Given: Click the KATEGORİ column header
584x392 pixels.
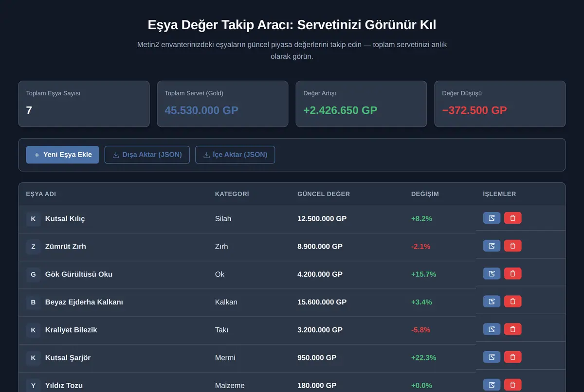Looking at the screenshot, I should click(x=232, y=194).
